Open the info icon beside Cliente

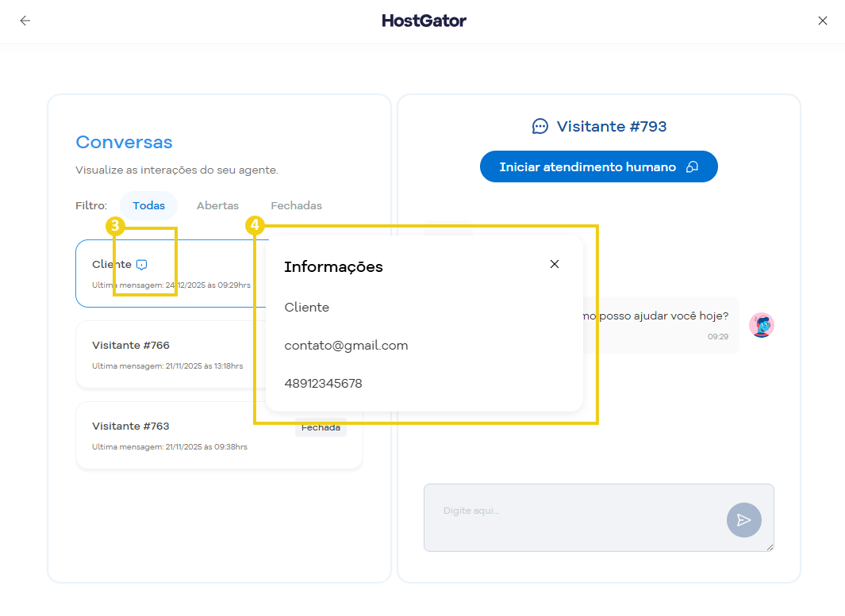(x=142, y=265)
